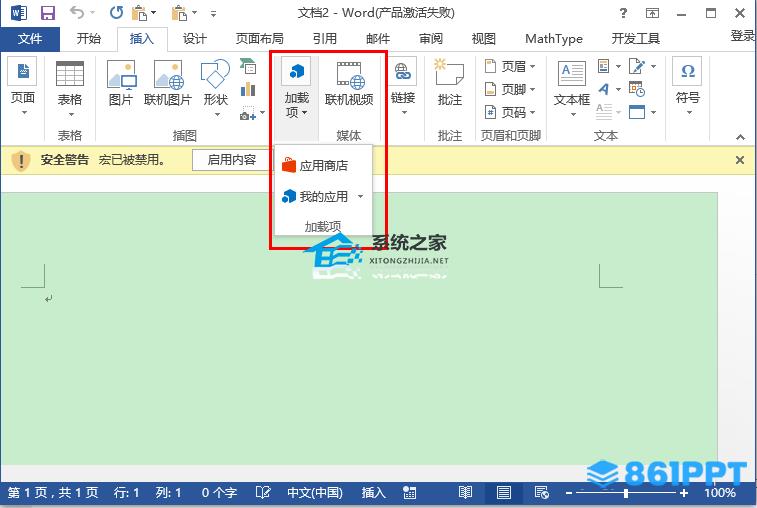Image resolution: width=757 pixels, height=508 pixels.
Task: Click the zoom out minus button
Action: click(569, 493)
